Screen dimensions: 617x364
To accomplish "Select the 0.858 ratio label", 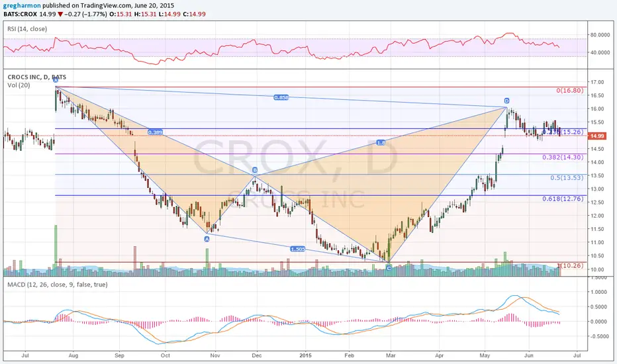I will pyautogui.click(x=281, y=97).
